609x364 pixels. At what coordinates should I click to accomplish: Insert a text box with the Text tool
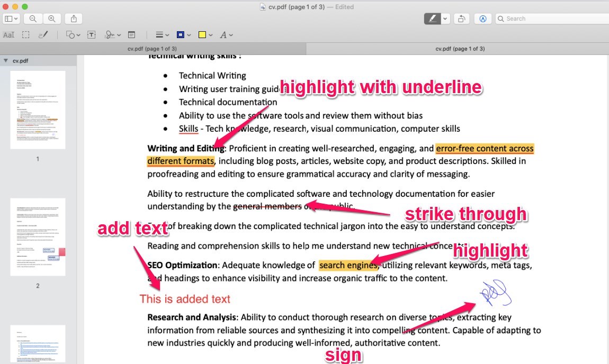click(91, 34)
